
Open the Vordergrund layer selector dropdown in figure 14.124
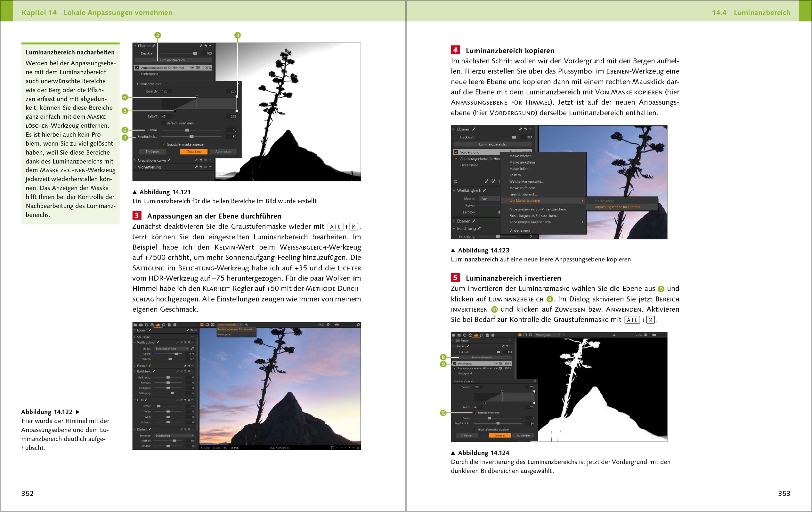pos(548,335)
